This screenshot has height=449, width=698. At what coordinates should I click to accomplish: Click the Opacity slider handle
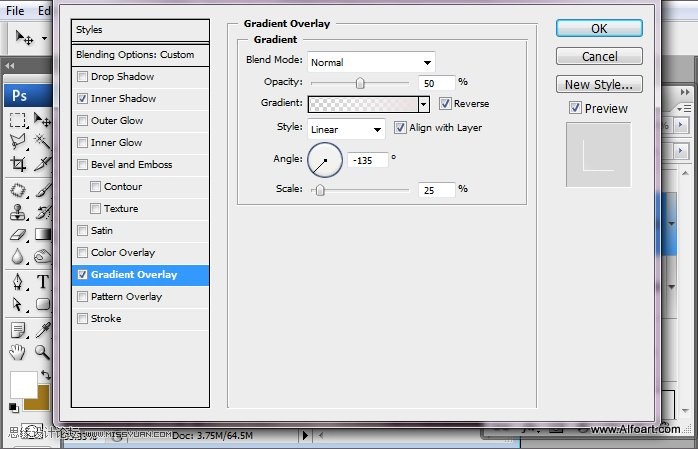coord(360,83)
